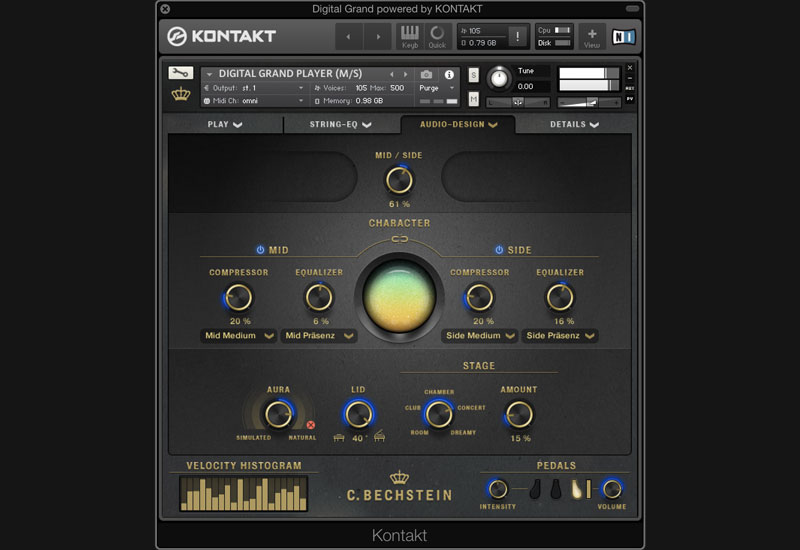The height and width of the screenshot is (550, 800).
Task: Open the Purge dropdown menu
Action: 438,88
